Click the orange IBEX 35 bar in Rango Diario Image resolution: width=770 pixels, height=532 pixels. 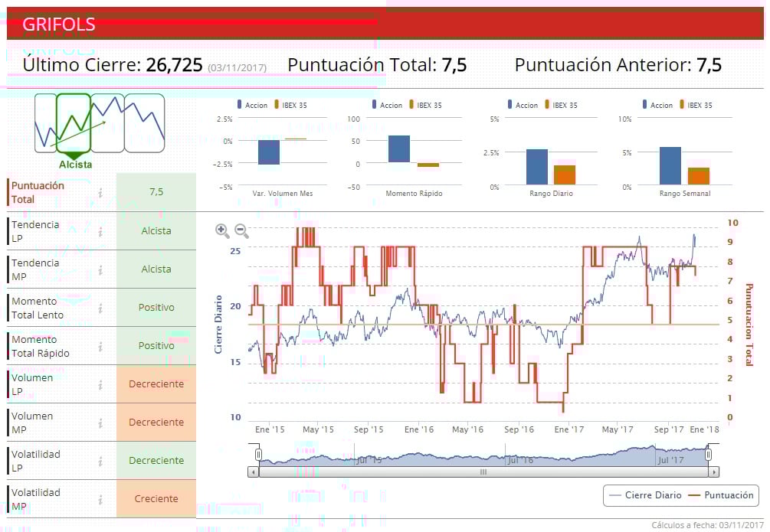[565, 175]
